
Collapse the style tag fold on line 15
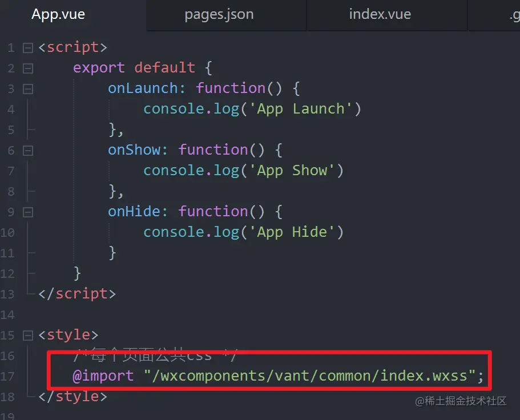(x=28, y=336)
